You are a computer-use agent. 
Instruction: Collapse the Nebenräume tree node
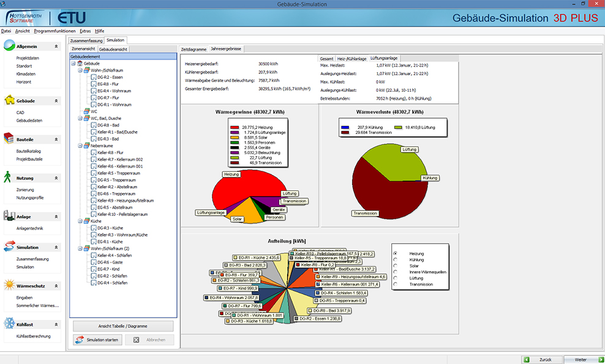[x=80, y=146]
